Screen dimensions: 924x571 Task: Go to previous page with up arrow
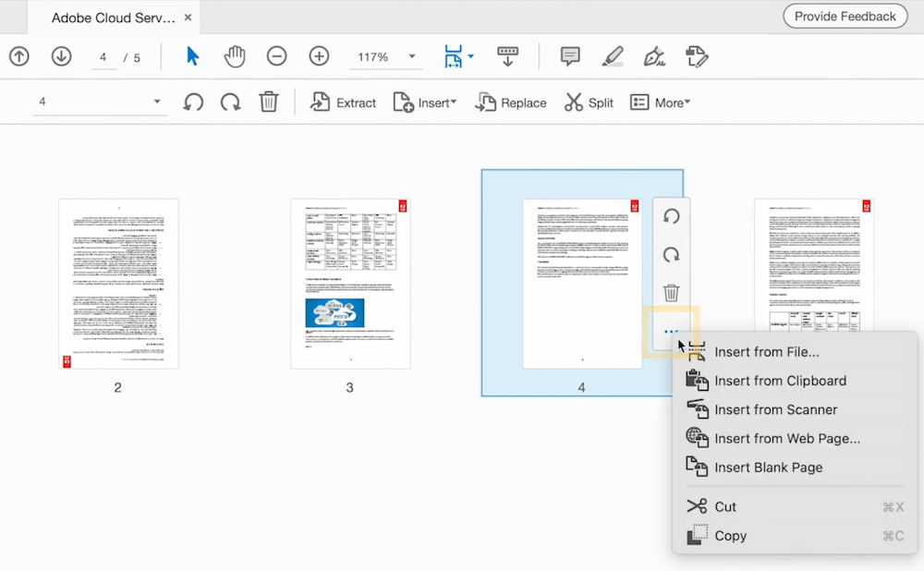(19, 56)
